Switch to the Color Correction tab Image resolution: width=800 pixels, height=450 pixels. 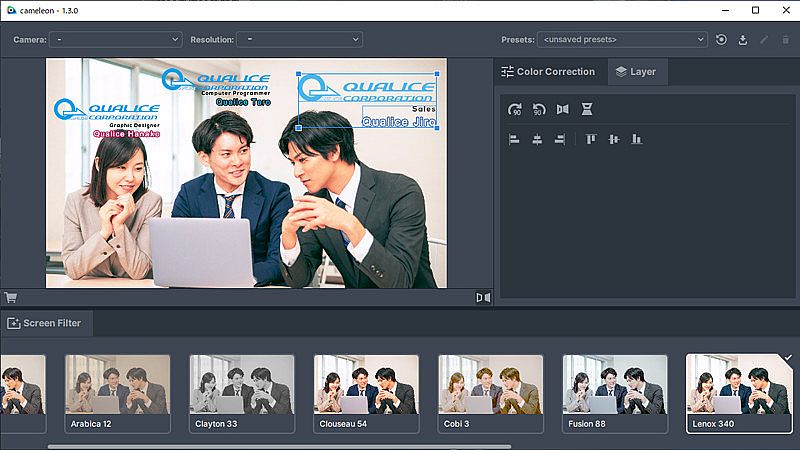[549, 72]
